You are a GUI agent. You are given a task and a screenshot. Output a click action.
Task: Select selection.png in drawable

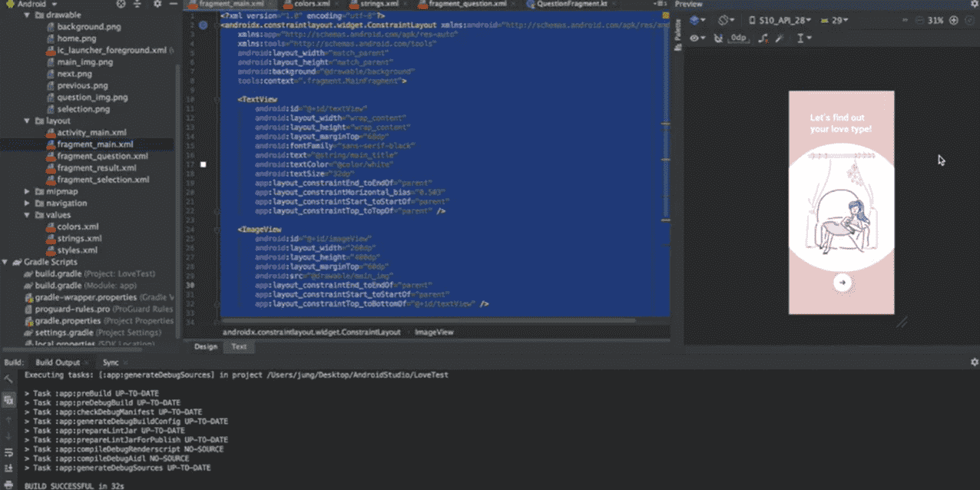click(x=78, y=109)
